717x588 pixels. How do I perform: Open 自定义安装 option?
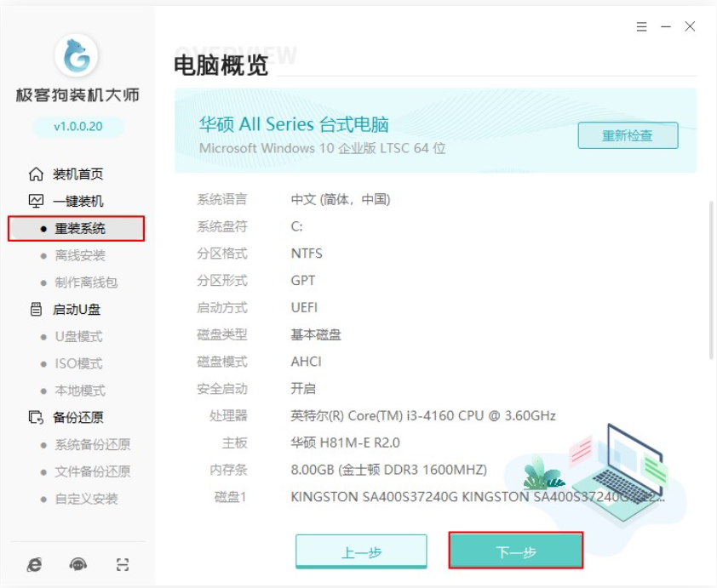click(x=86, y=499)
